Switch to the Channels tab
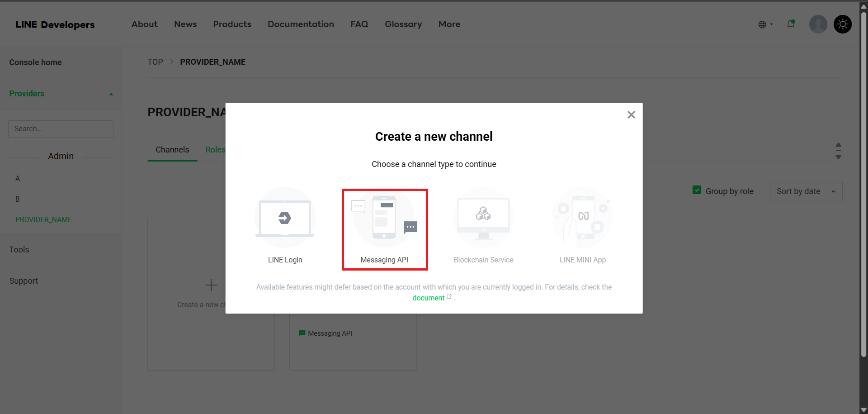Screen dimensions: 868x414 [172, 150]
